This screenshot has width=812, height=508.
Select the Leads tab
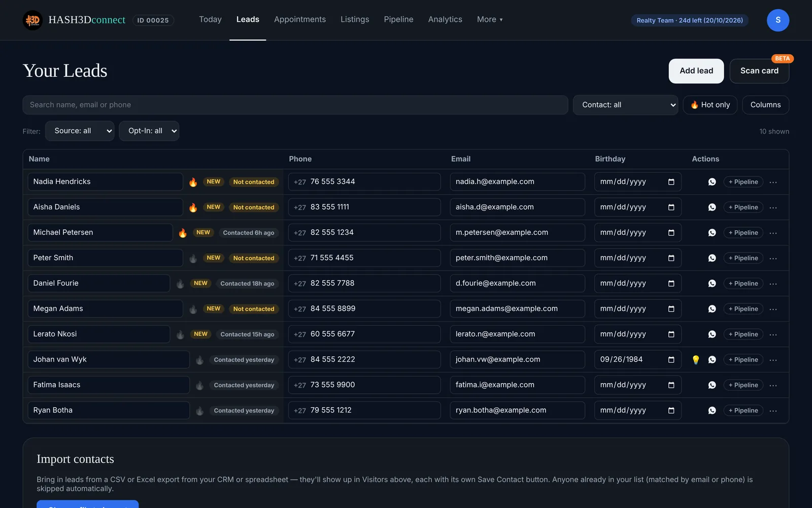pos(248,19)
